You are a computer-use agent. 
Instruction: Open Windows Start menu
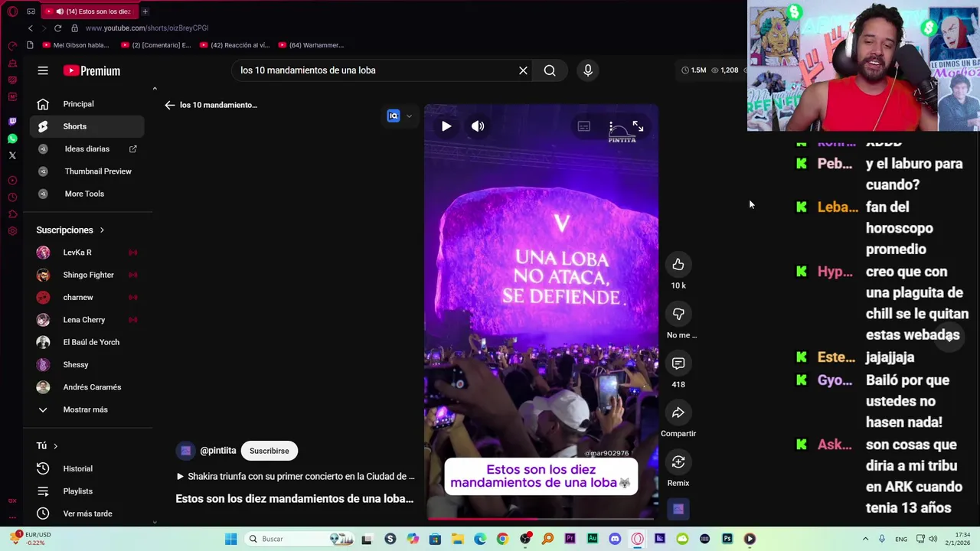click(x=230, y=539)
